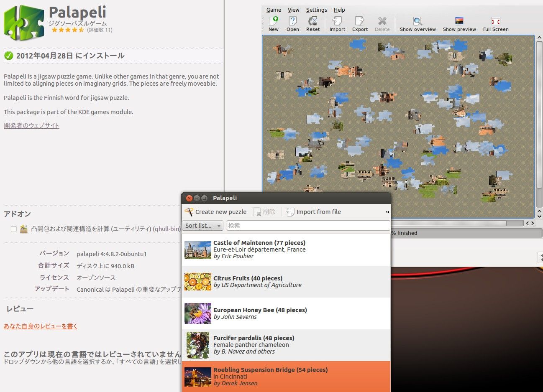Click 'by US Department of Agriculture' author text
The height and width of the screenshot is (392, 543).
coord(257,285)
